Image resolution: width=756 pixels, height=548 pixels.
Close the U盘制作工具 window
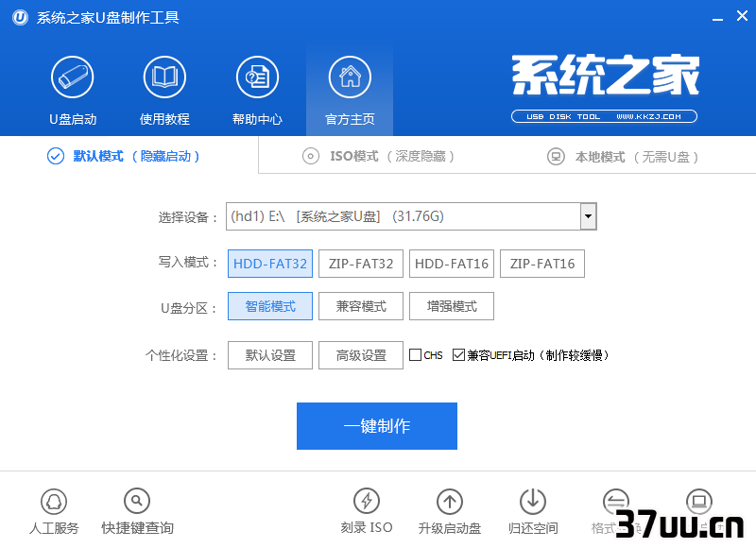click(742, 16)
